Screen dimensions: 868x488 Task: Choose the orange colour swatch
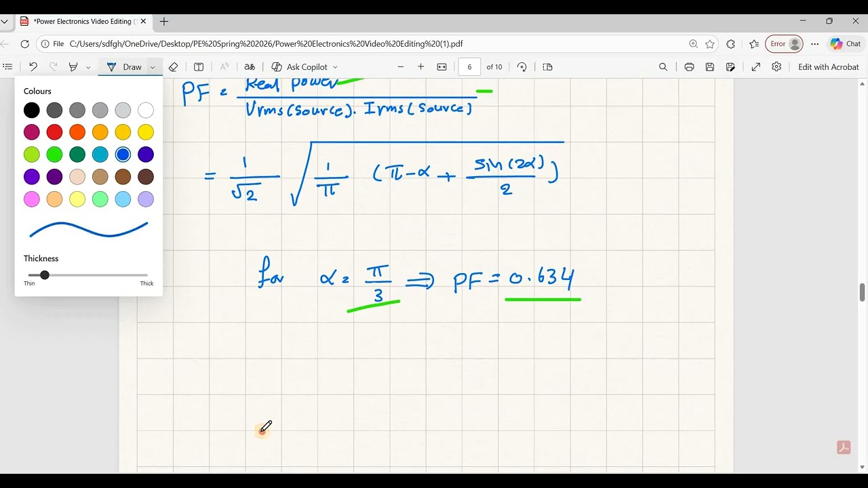(77, 132)
